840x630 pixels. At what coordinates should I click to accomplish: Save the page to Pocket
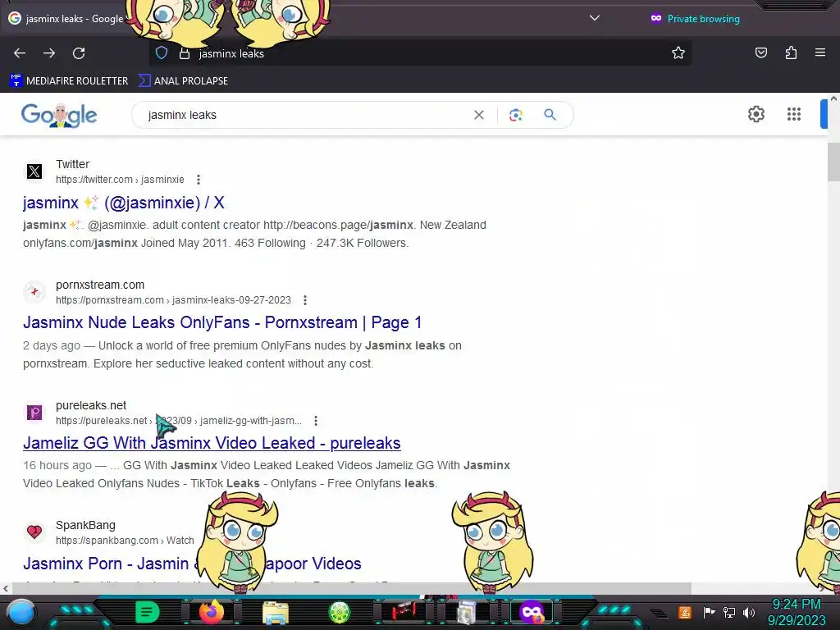(x=760, y=52)
